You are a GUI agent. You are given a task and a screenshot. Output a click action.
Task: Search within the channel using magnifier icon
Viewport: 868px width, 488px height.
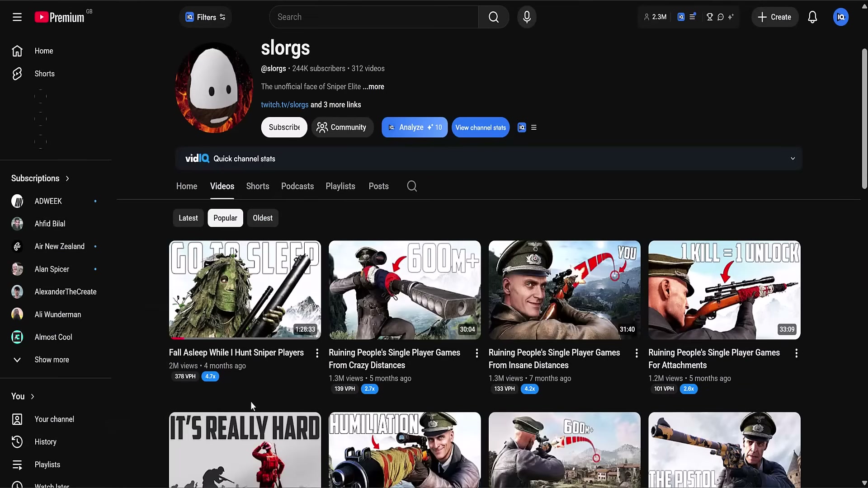click(x=412, y=186)
